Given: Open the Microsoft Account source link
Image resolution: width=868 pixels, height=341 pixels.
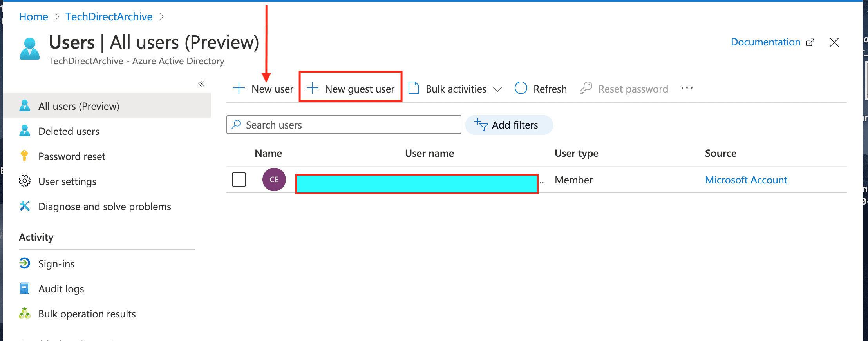Looking at the screenshot, I should [746, 180].
